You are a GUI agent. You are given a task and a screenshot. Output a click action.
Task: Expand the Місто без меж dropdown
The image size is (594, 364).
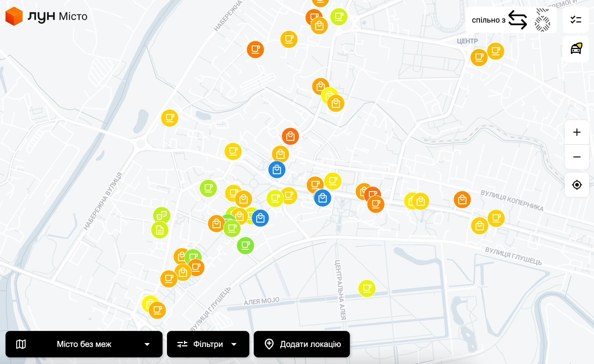coord(84,344)
